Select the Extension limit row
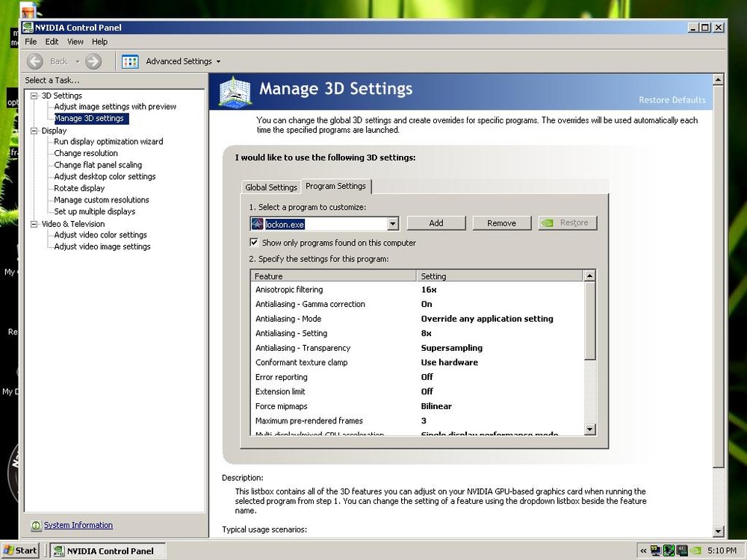The height and width of the screenshot is (560, 747). click(417, 391)
